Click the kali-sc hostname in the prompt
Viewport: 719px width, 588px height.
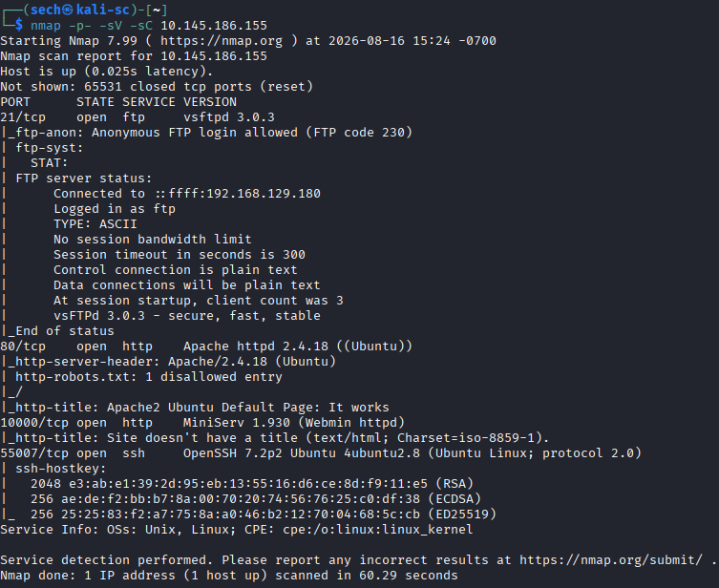coord(103,10)
